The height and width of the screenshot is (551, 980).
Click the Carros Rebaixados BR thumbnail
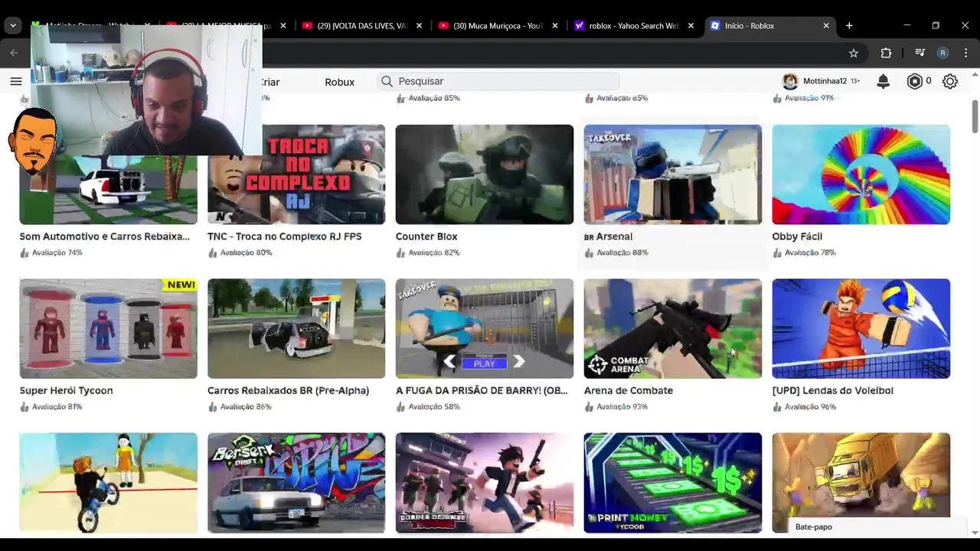pyautogui.click(x=296, y=328)
